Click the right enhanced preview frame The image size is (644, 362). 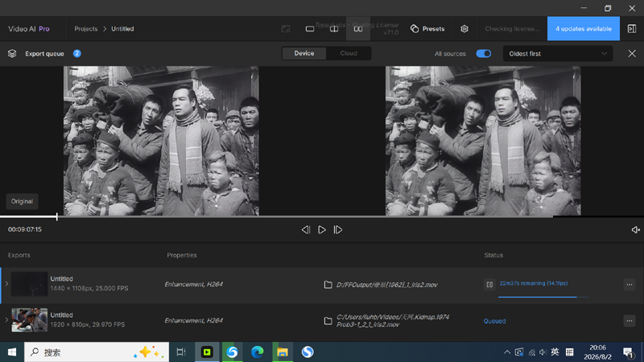[483, 141]
